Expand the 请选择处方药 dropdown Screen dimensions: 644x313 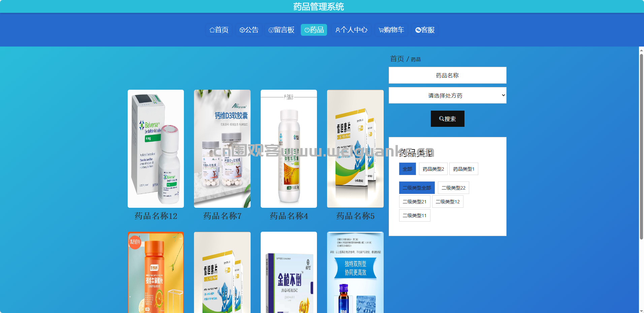447,95
